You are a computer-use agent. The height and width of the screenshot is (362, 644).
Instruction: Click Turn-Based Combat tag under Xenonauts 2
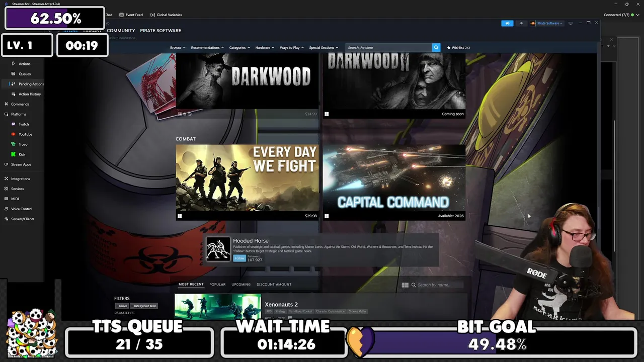pos(300,311)
